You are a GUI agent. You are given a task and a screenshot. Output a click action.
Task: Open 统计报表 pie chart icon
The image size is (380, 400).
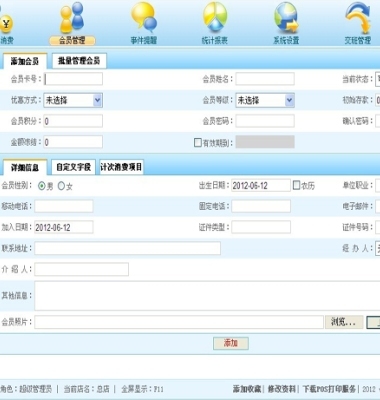(x=215, y=17)
